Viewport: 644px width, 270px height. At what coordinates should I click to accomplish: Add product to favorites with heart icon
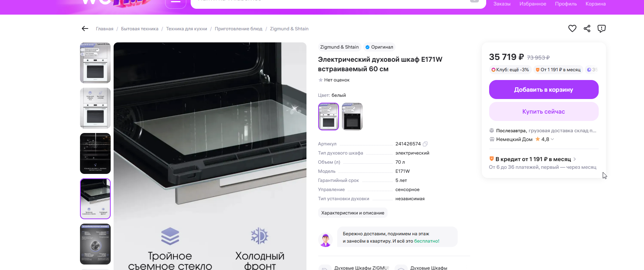coord(572,28)
